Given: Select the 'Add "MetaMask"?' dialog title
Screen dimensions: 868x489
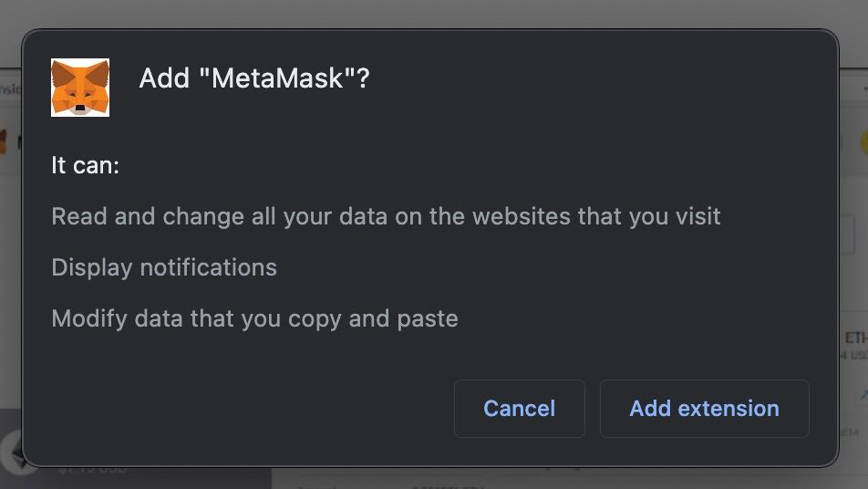Looking at the screenshot, I should point(254,78).
